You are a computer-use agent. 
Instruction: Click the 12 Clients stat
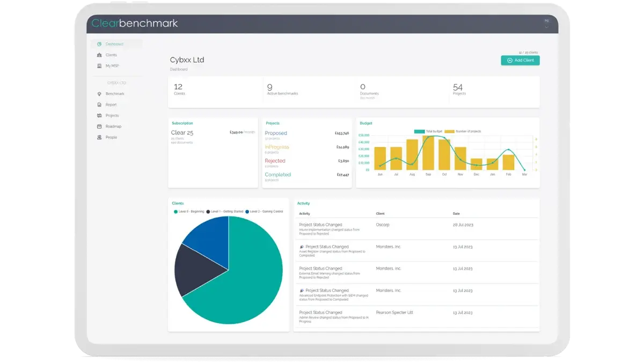tap(179, 89)
